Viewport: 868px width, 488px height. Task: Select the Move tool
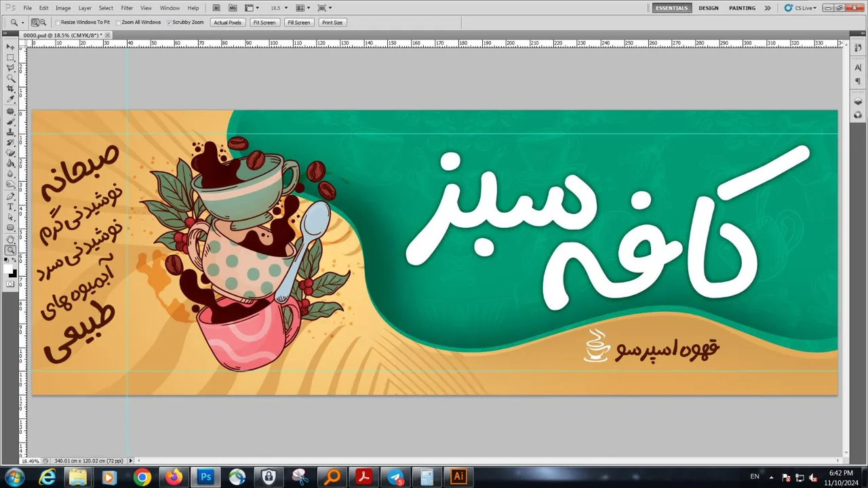coord(10,47)
